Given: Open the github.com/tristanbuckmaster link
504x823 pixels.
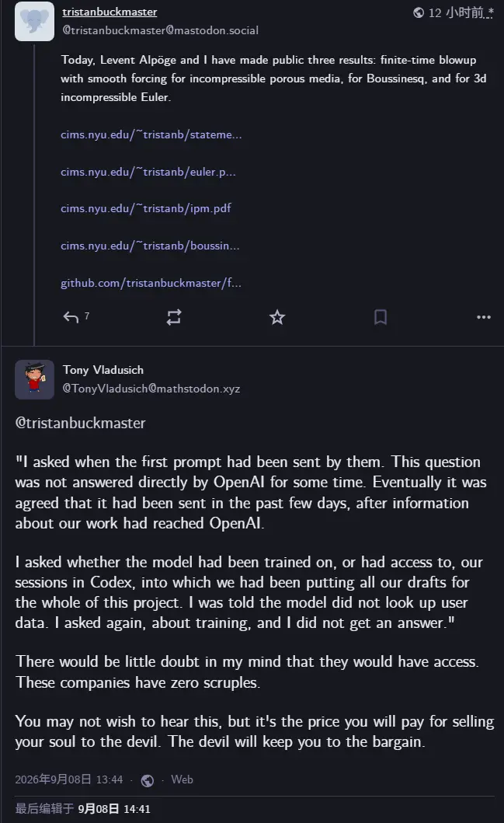Looking at the screenshot, I should [151, 283].
